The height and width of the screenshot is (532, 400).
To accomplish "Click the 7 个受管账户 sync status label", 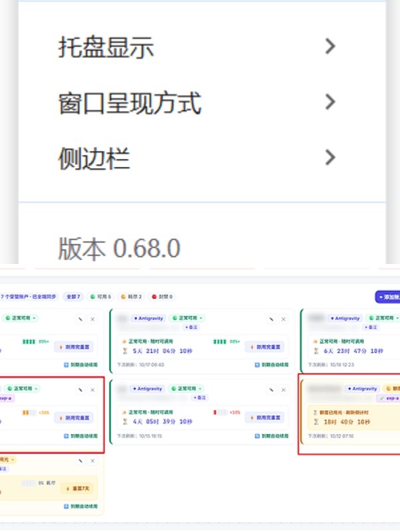I will (x=29, y=297).
